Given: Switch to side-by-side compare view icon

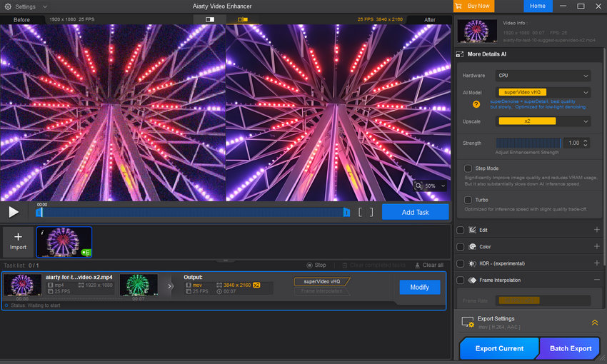Looking at the screenshot, I should coord(243,19).
